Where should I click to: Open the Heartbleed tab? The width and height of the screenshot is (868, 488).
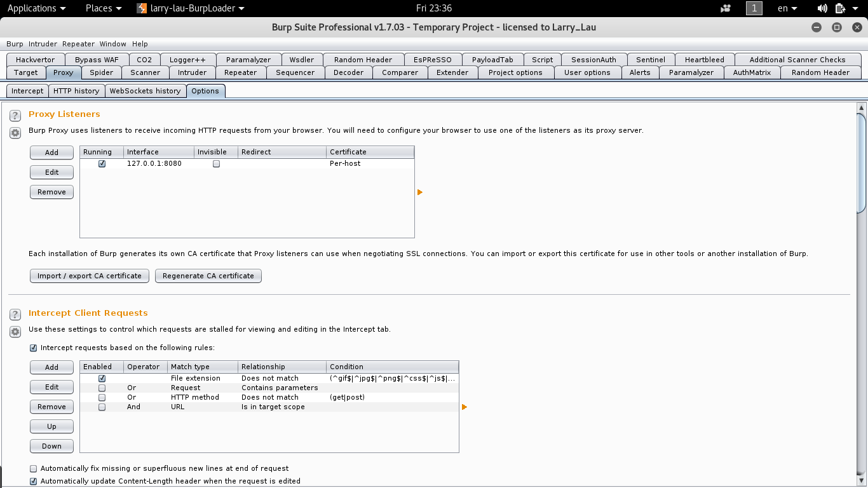[x=705, y=60]
